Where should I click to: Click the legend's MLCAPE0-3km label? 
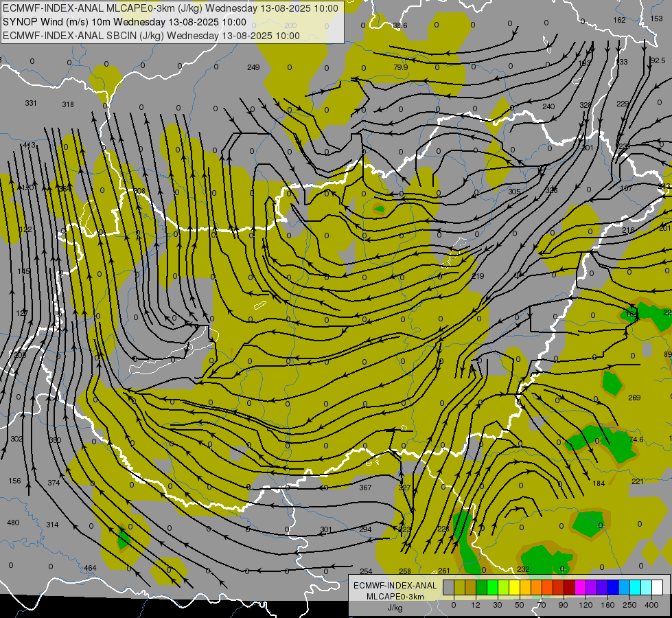point(395,597)
